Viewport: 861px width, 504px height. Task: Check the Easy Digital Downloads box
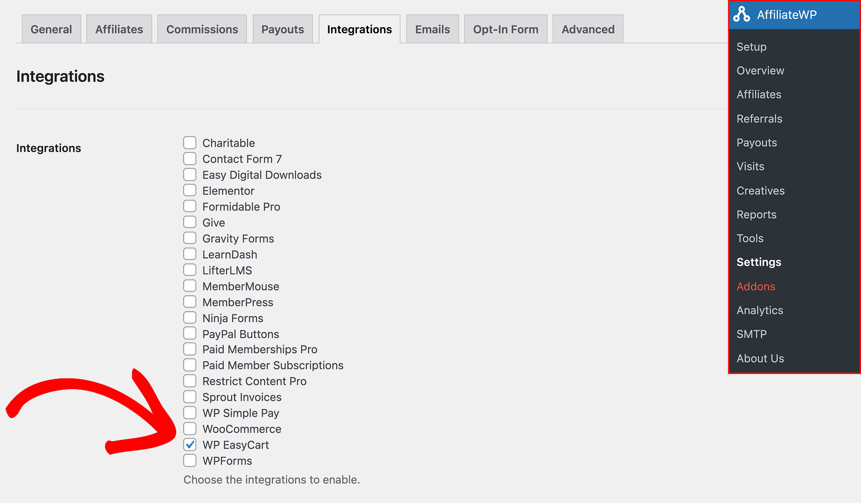(190, 174)
